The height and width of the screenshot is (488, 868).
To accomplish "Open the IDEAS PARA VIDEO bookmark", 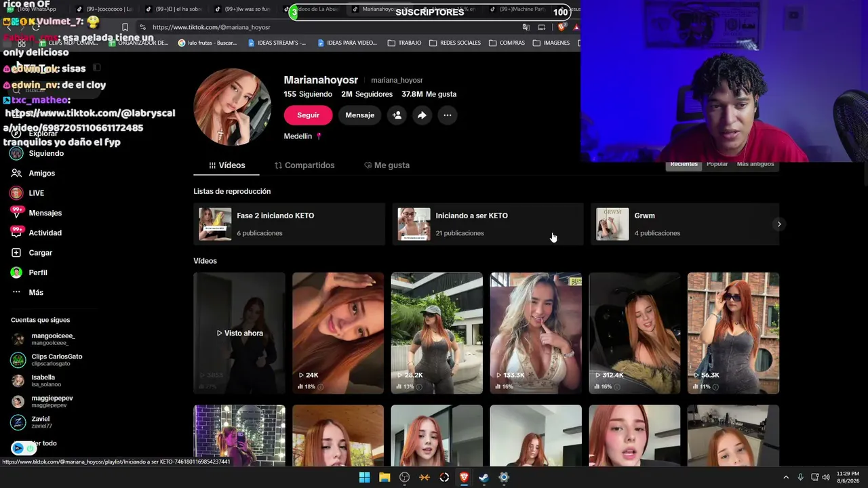I will point(347,43).
